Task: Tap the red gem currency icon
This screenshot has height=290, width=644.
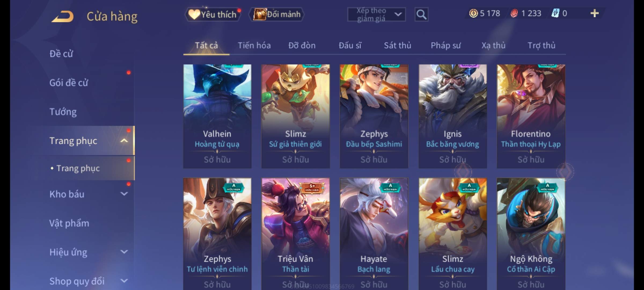Action: click(x=514, y=13)
